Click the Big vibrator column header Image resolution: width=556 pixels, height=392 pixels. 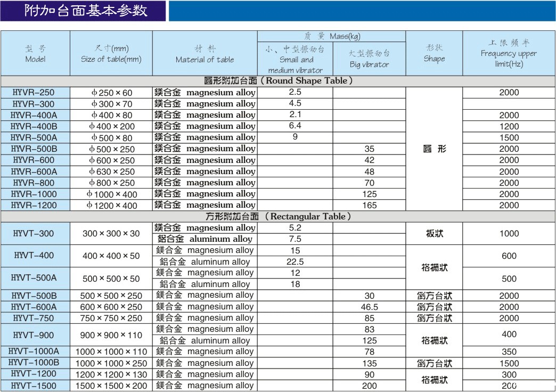point(369,59)
